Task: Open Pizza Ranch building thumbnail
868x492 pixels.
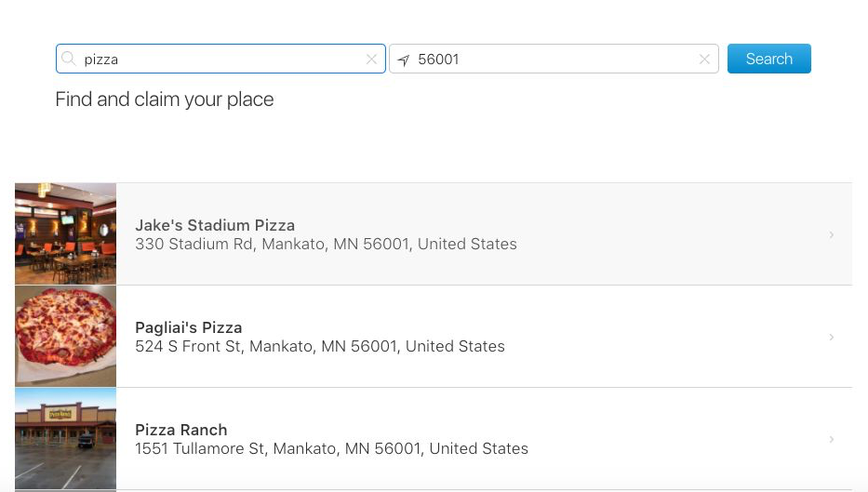Action: pos(65,438)
